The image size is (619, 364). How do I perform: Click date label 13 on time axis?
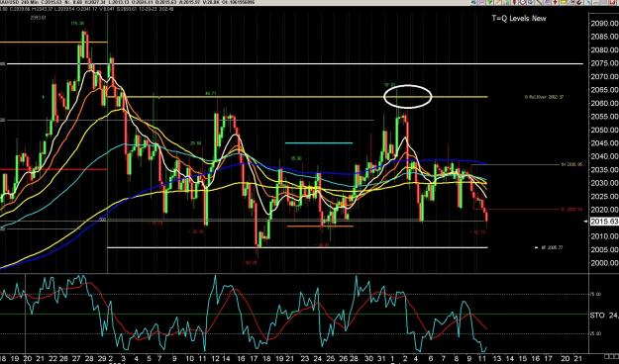(x=497, y=359)
